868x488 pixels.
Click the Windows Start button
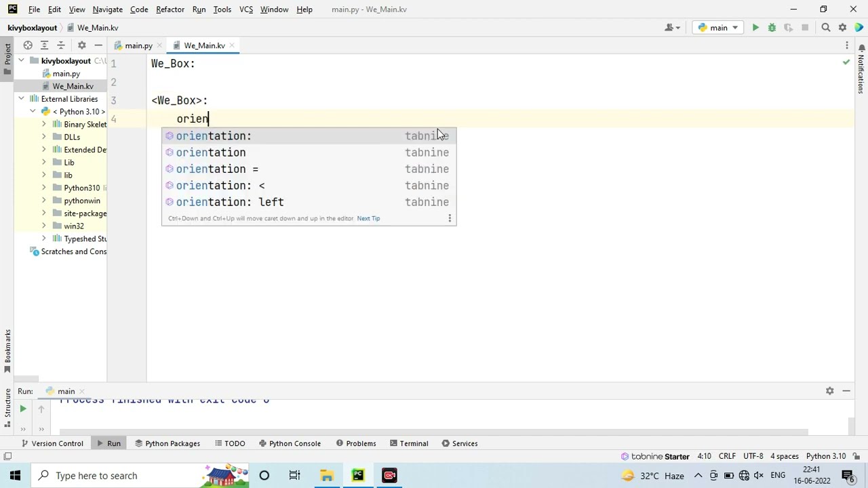[x=15, y=475]
